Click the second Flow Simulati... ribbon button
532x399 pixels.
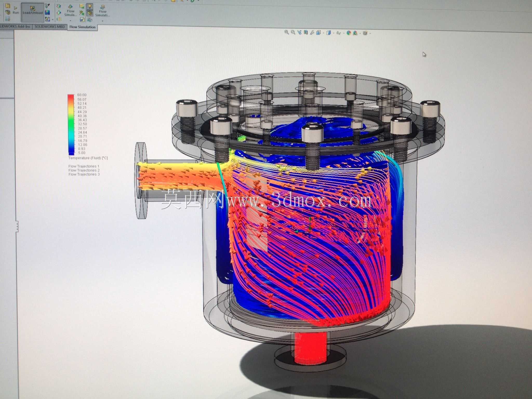[103, 10]
